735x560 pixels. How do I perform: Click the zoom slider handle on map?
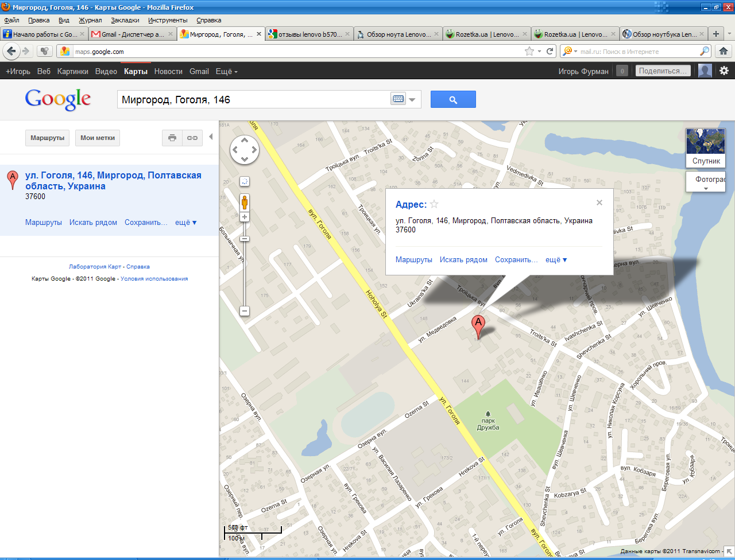click(x=245, y=238)
